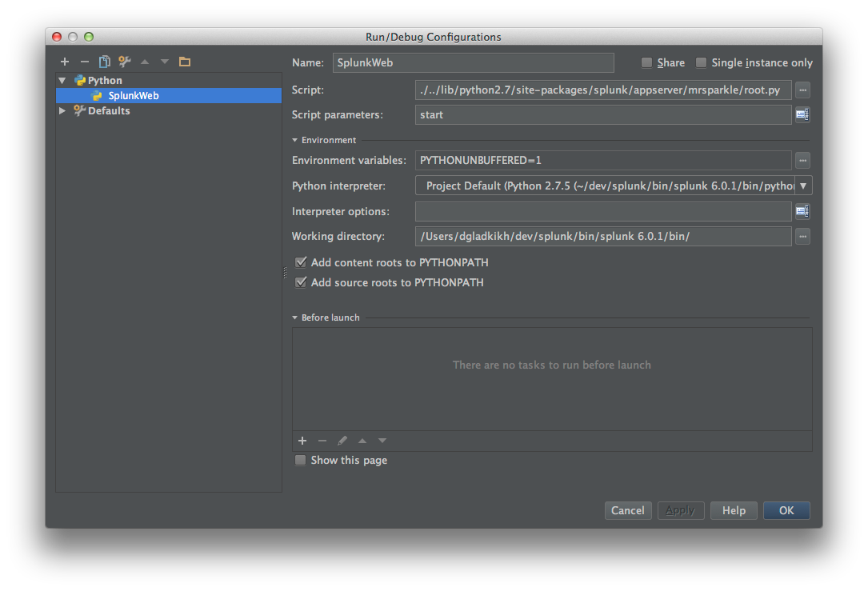Image resolution: width=868 pixels, height=591 pixels.
Task: Click the empty Interpreter options field
Action: pyautogui.click(x=603, y=211)
